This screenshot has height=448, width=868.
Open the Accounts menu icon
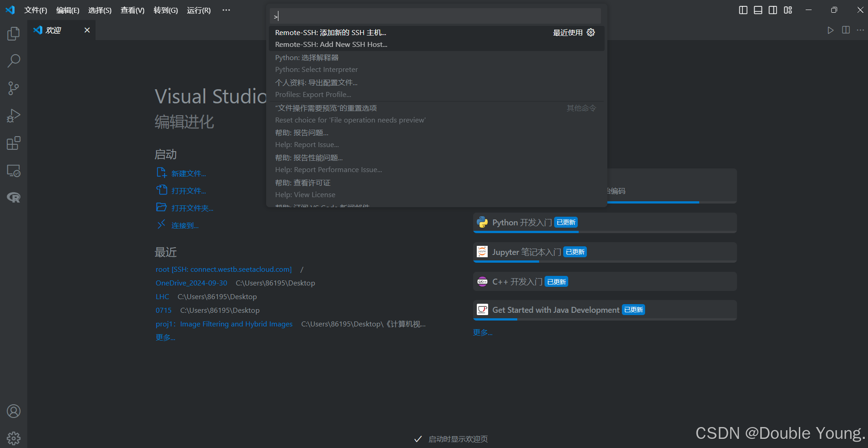click(x=14, y=411)
